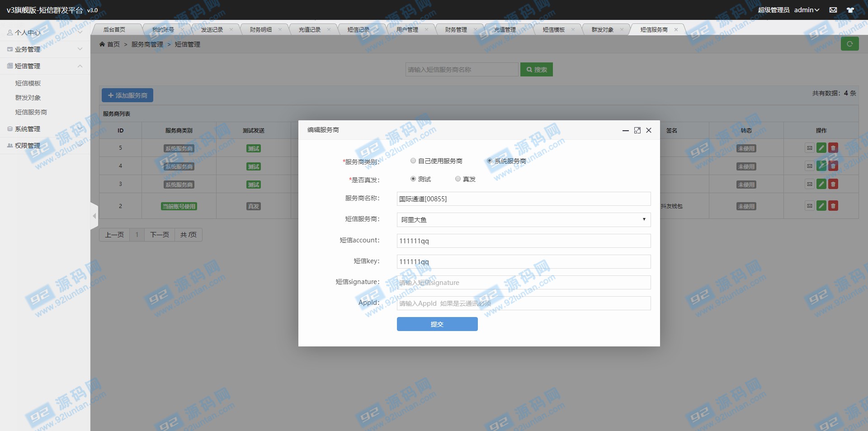Viewport: 868px width, 431px height.
Task: Expand the 业务管理 sidebar menu
Action: pos(44,49)
